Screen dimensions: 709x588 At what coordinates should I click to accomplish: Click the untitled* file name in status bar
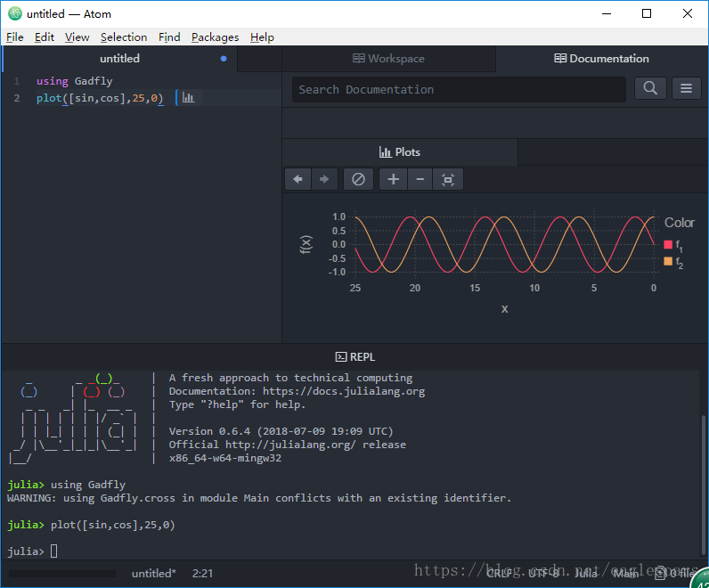click(154, 574)
